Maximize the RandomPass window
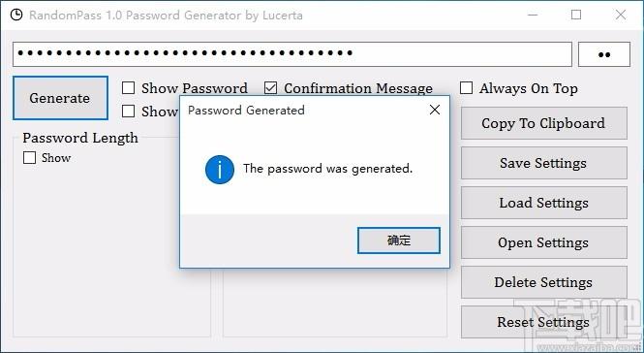The height and width of the screenshot is (353, 644). 576,16
